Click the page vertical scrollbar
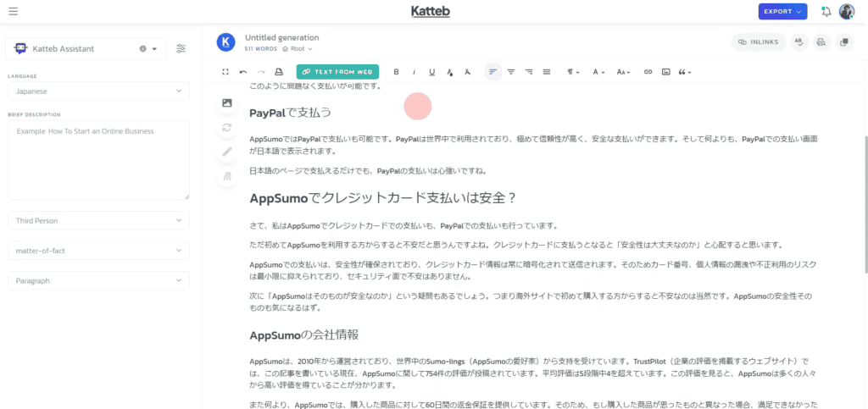This screenshot has height=409, width=868. click(865, 205)
